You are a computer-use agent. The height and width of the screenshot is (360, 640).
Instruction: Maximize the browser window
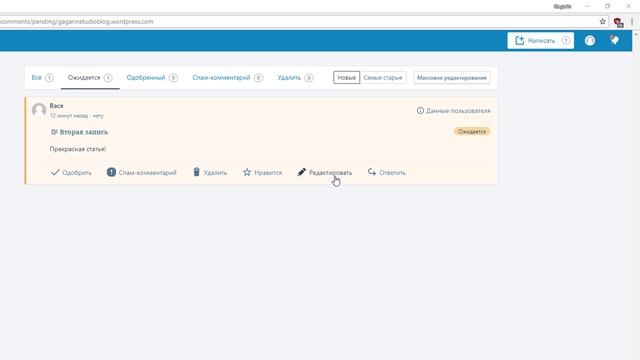point(607,6)
